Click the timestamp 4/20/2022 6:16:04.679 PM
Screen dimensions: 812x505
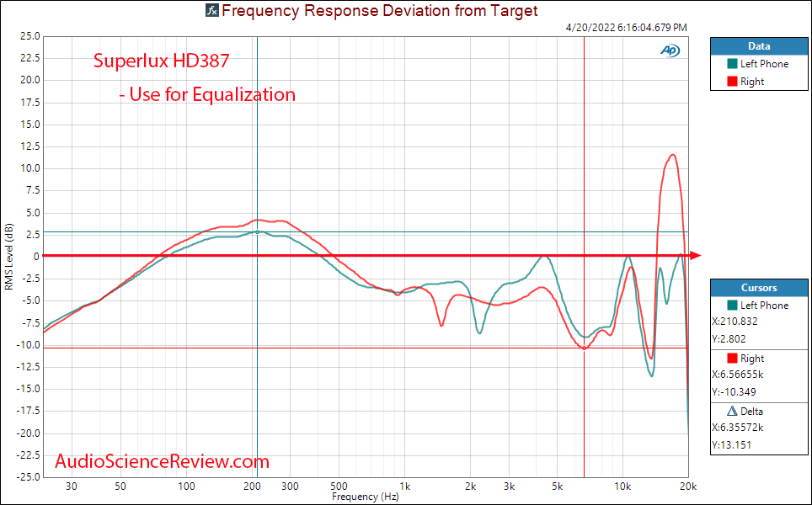point(627,28)
